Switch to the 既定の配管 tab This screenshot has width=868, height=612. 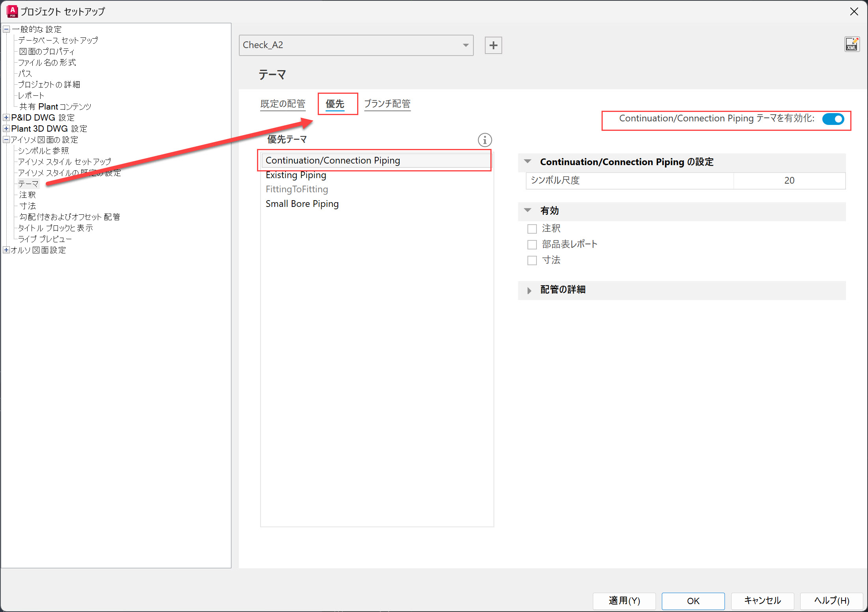coord(283,104)
